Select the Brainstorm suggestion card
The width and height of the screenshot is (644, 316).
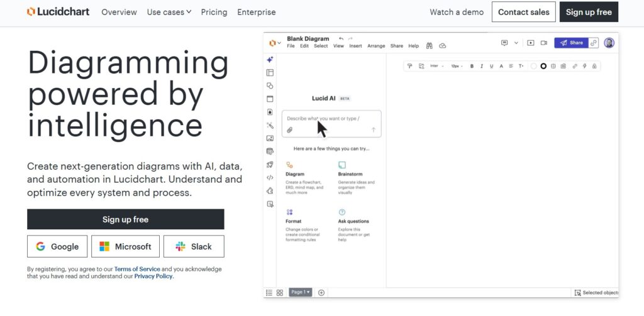point(357,178)
